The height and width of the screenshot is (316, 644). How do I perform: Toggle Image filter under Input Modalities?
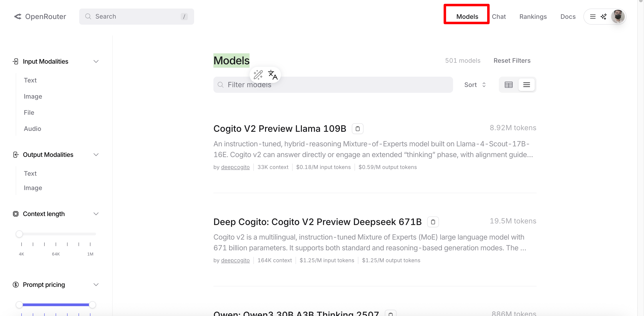click(x=33, y=96)
